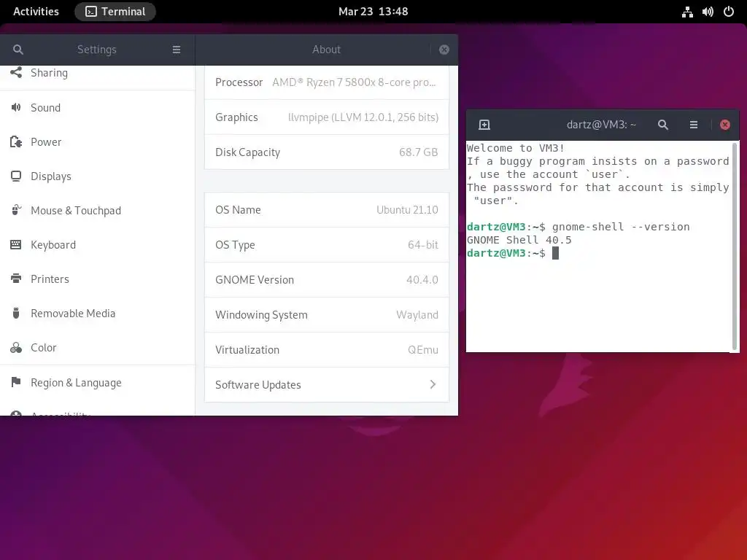This screenshot has height=560, width=747.
Task: Select Mouse & Touchpad settings label
Action: pos(76,211)
